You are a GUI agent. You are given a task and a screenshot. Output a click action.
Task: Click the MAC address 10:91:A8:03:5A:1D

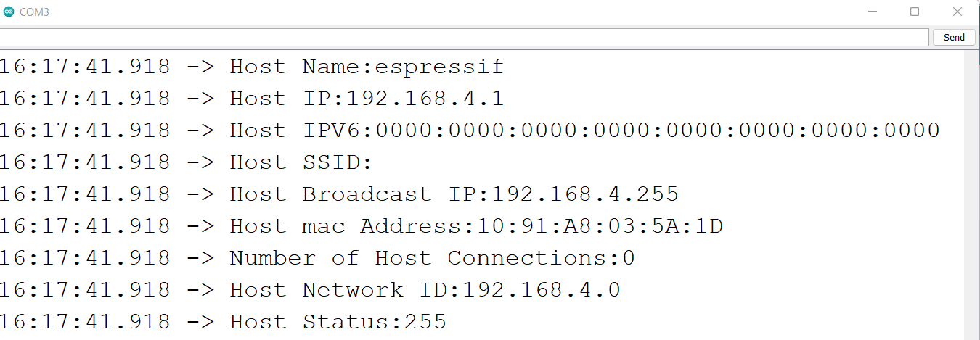(x=600, y=226)
